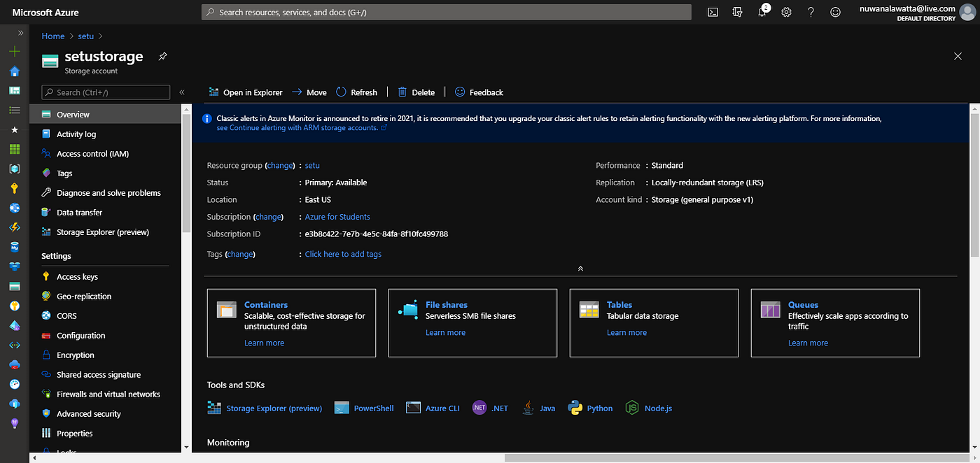
Task: Open the Containers tile
Action: click(x=292, y=323)
